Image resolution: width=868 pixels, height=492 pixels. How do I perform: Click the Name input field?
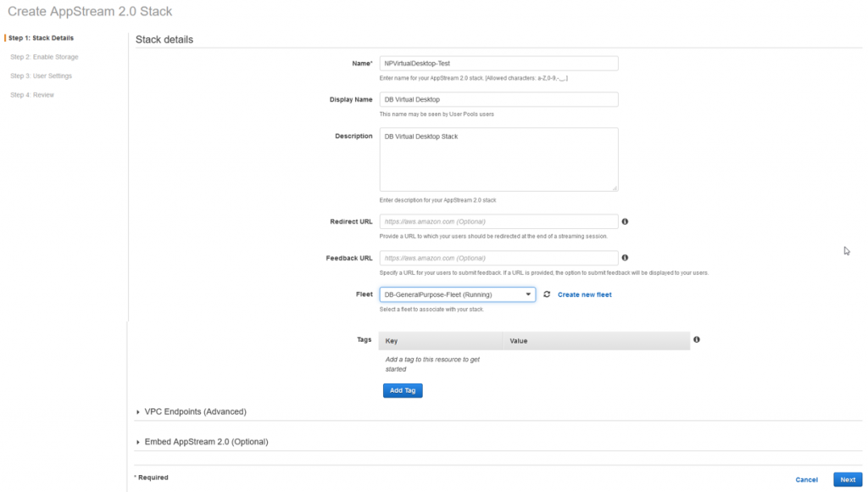[498, 63]
